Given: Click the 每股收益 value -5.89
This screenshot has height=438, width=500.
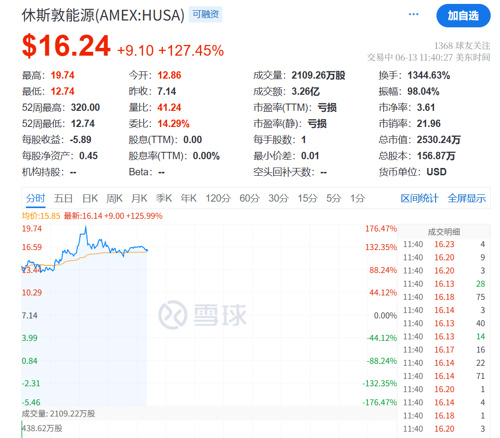Looking at the screenshot, I should click(x=81, y=140).
